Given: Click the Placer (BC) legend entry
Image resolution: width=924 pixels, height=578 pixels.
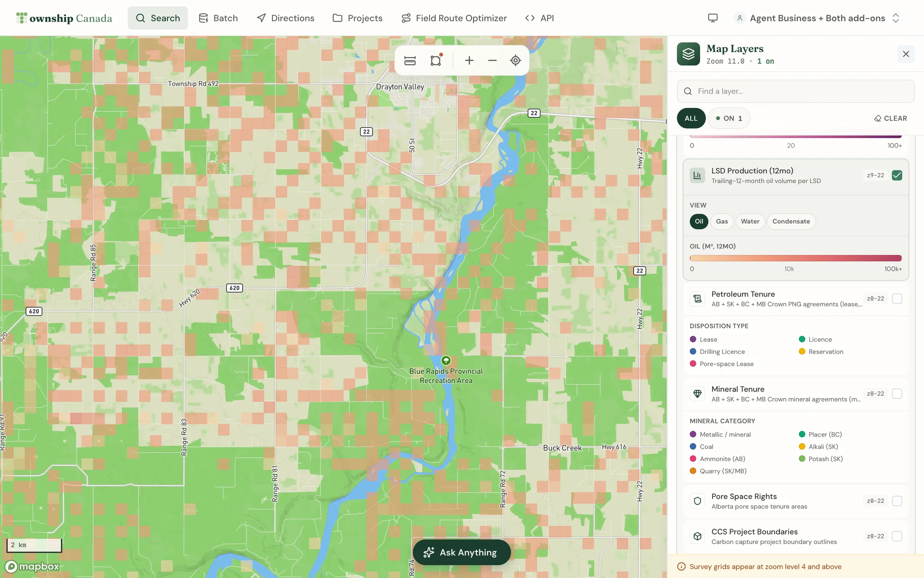Looking at the screenshot, I should point(820,434).
